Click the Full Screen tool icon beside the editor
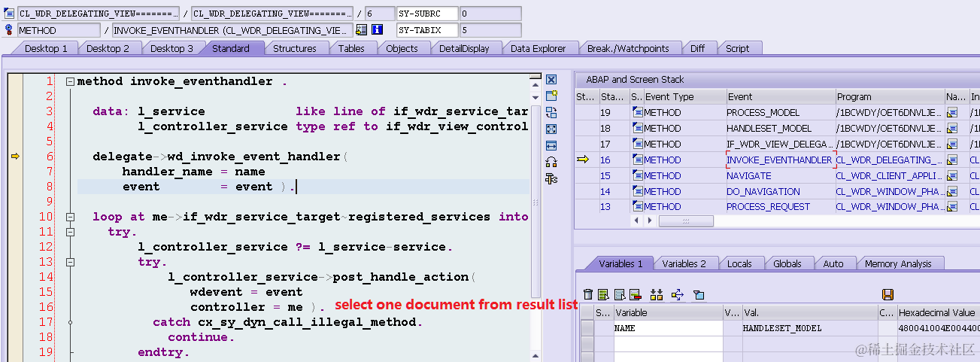980x362 pixels. point(551,129)
